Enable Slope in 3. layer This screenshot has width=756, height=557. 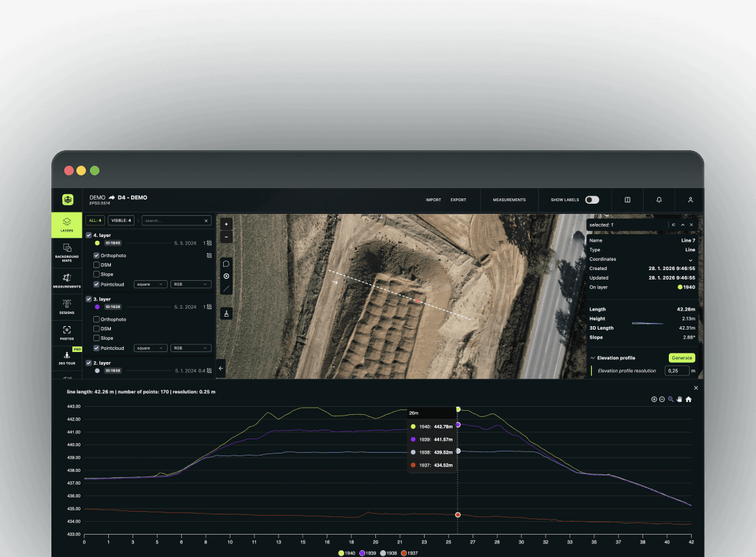point(97,338)
